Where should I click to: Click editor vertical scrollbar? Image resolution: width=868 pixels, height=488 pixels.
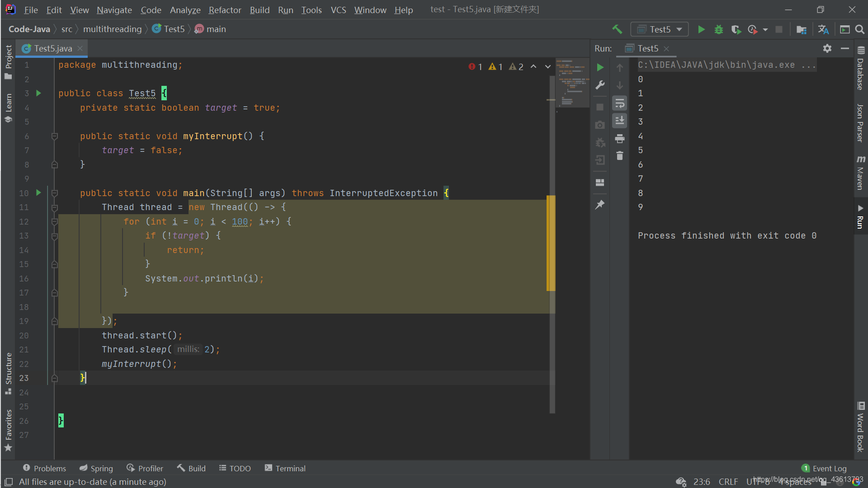(552, 244)
